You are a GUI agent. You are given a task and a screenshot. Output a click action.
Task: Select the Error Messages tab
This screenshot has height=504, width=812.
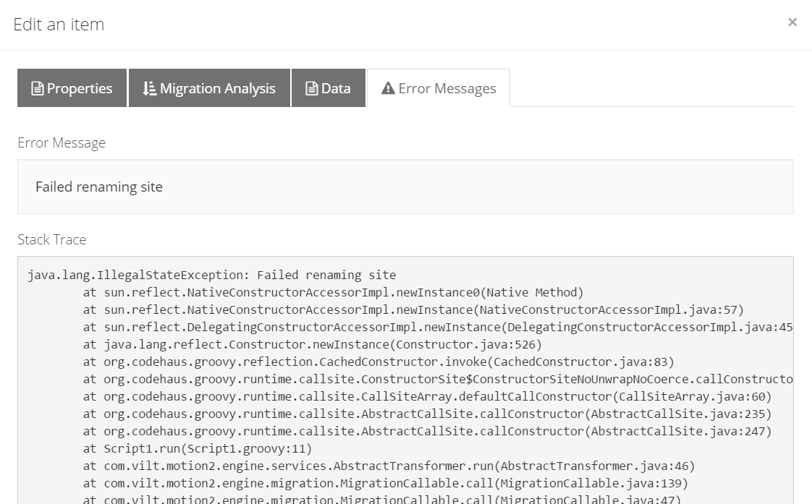tap(439, 88)
